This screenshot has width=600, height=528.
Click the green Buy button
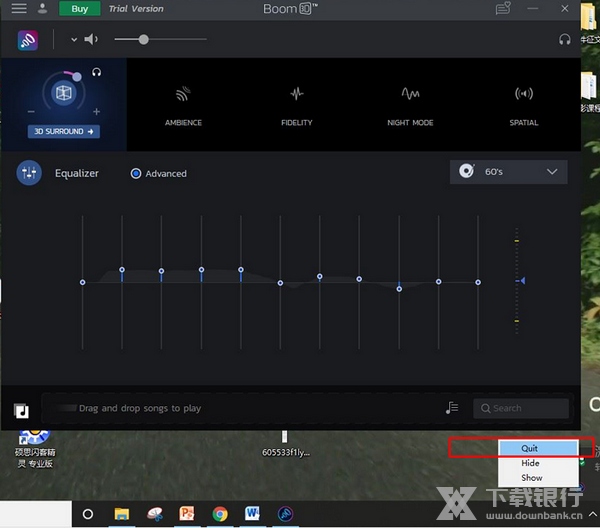click(x=80, y=9)
